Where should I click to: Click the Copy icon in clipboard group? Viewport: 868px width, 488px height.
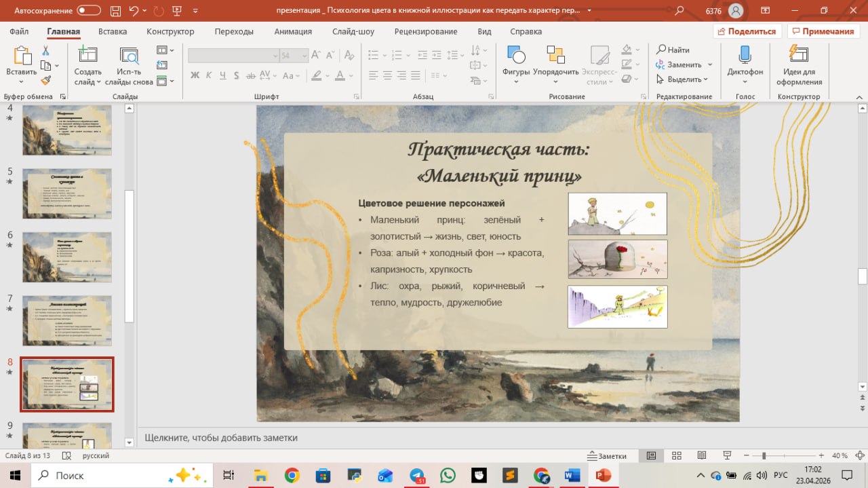(x=46, y=65)
